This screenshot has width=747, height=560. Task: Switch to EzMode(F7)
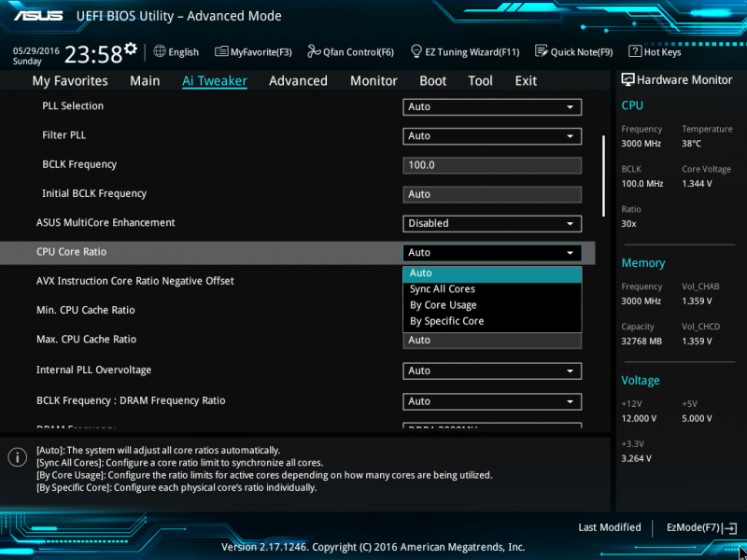tap(700, 527)
